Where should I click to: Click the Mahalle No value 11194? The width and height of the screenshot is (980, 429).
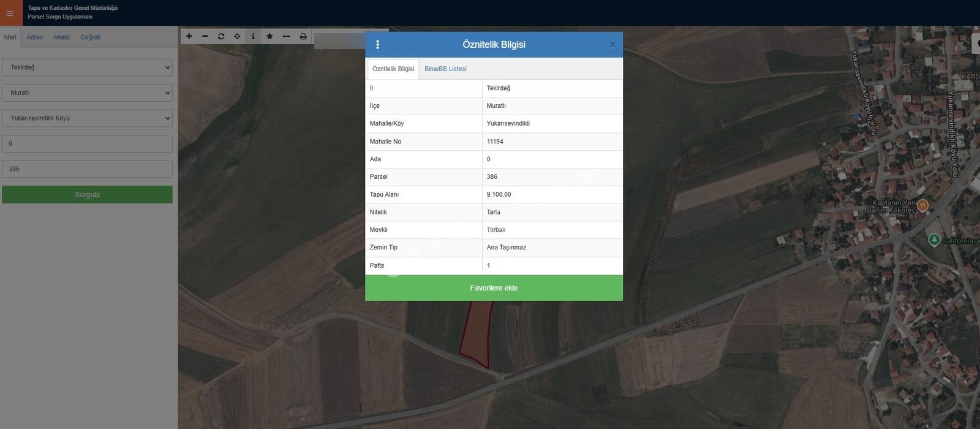click(495, 142)
